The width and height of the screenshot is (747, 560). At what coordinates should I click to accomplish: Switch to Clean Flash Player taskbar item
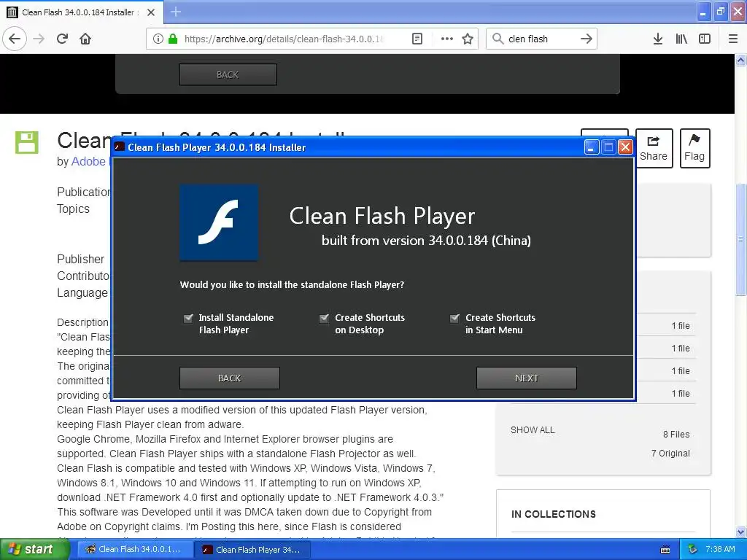(x=252, y=550)
